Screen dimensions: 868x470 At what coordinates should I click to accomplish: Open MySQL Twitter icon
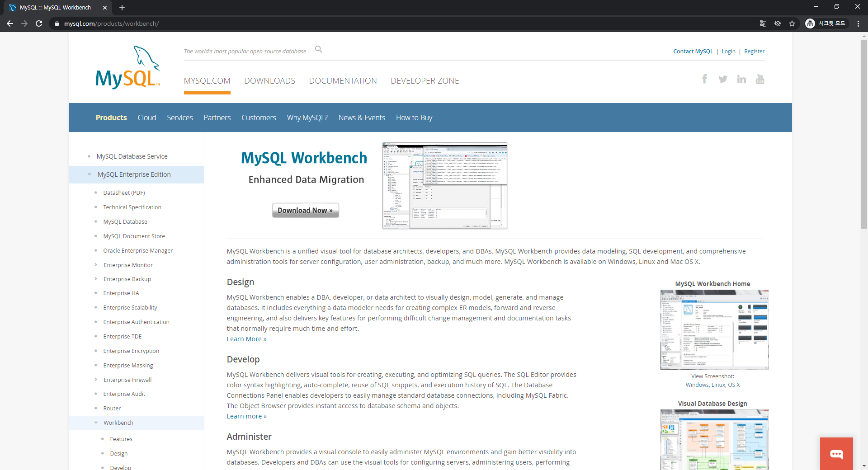pyautogui.click(x=723, y=79)
